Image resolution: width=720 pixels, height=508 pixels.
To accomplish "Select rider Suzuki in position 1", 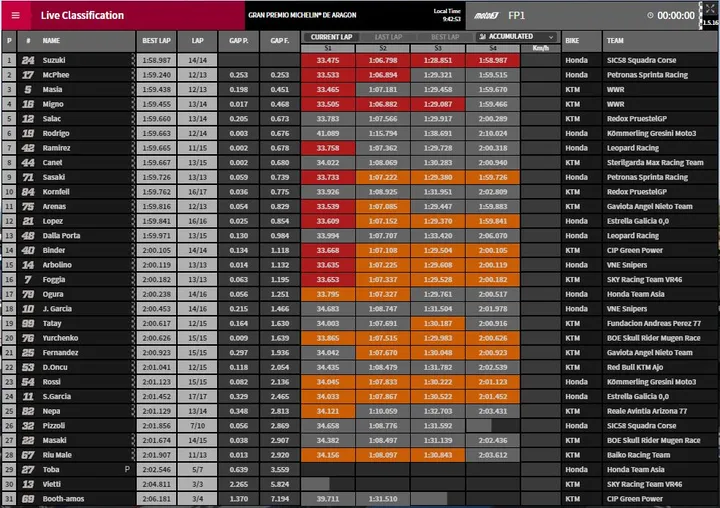I will [54, 60].
